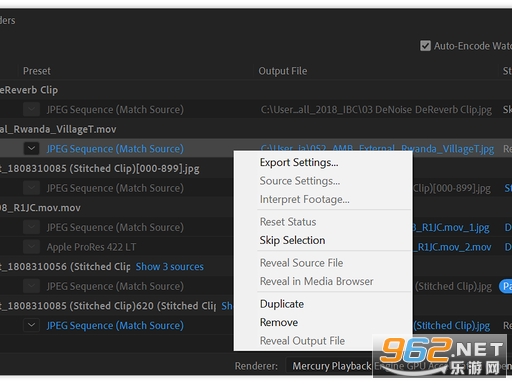
Task: Toggle the Auto-Encode Watch Folders checkbox
Action: (425, 46)
